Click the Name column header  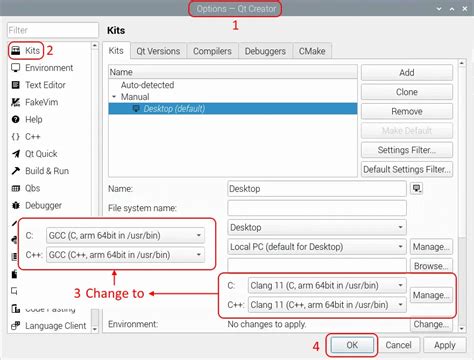point(233,72)
